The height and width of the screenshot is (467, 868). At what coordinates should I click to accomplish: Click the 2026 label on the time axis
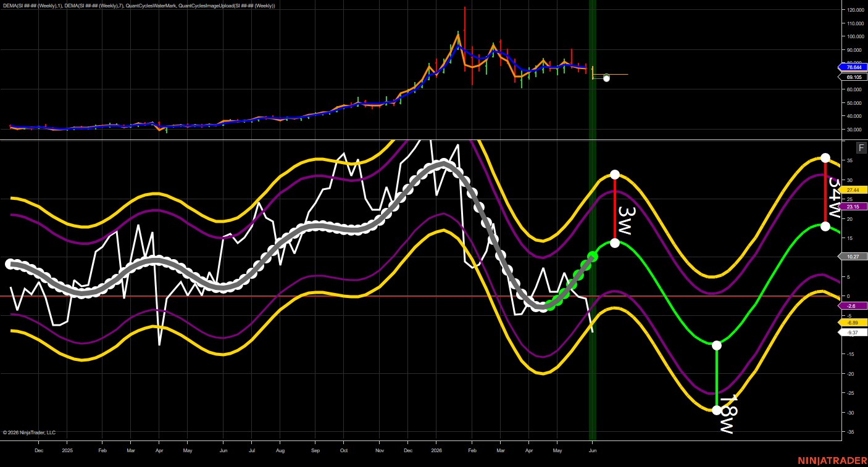(x=436, y=450)
